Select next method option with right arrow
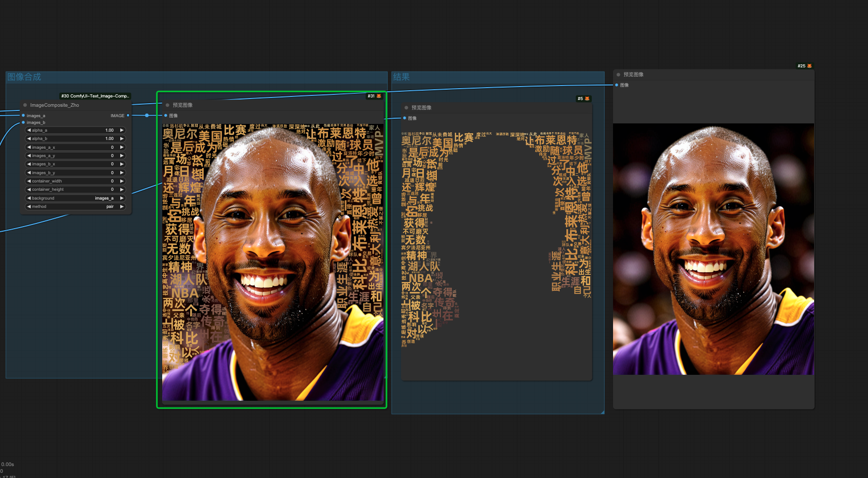868x478 pixels. click(x=122, y=206)
